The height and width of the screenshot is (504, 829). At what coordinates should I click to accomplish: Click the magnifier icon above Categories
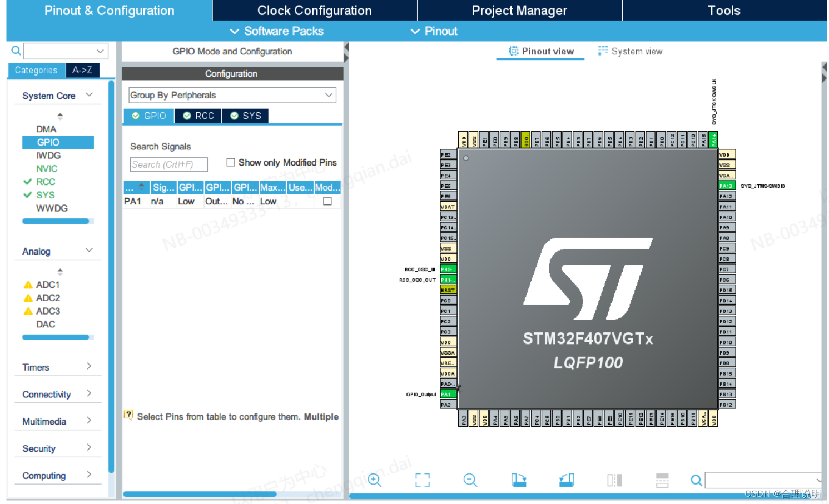[x=17, y=51]
